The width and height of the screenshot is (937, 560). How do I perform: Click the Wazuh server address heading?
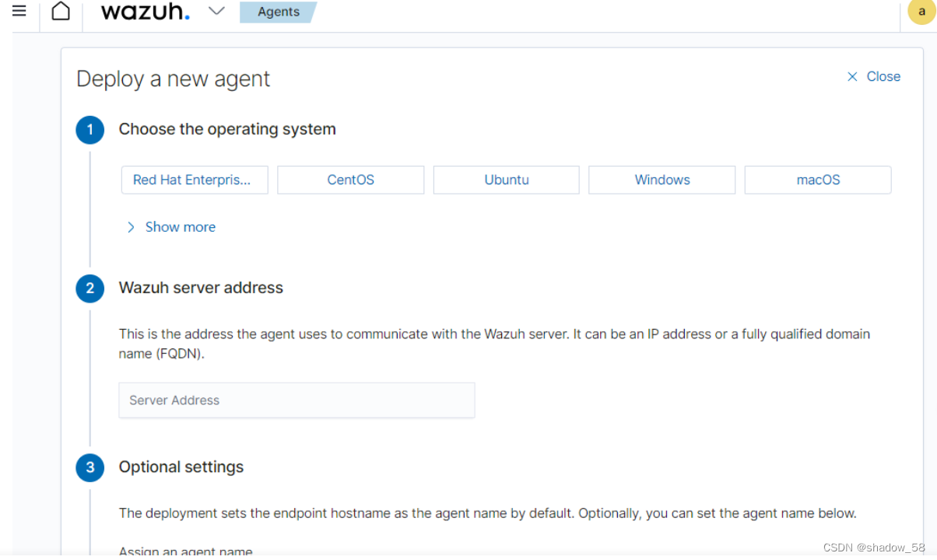point(201,288)
